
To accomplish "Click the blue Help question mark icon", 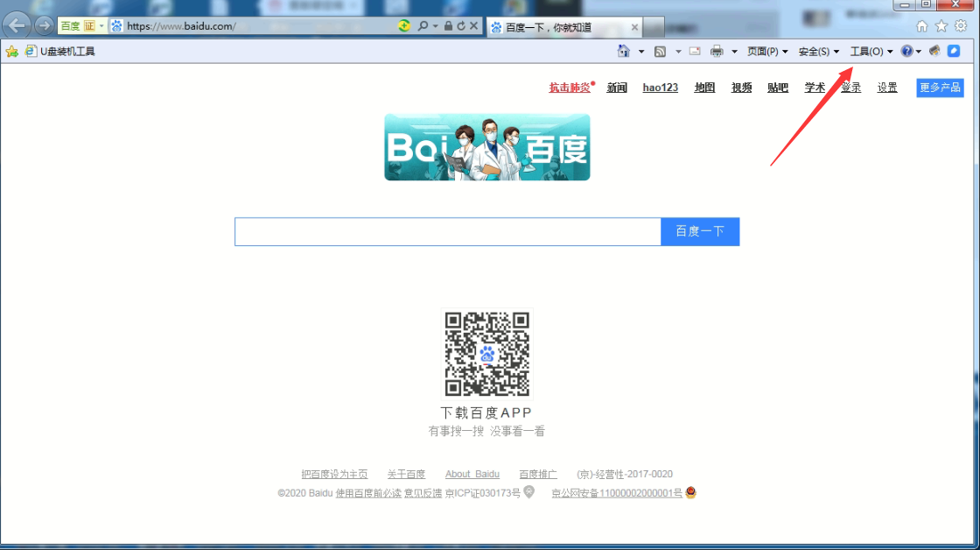I will tap(906, 52).
